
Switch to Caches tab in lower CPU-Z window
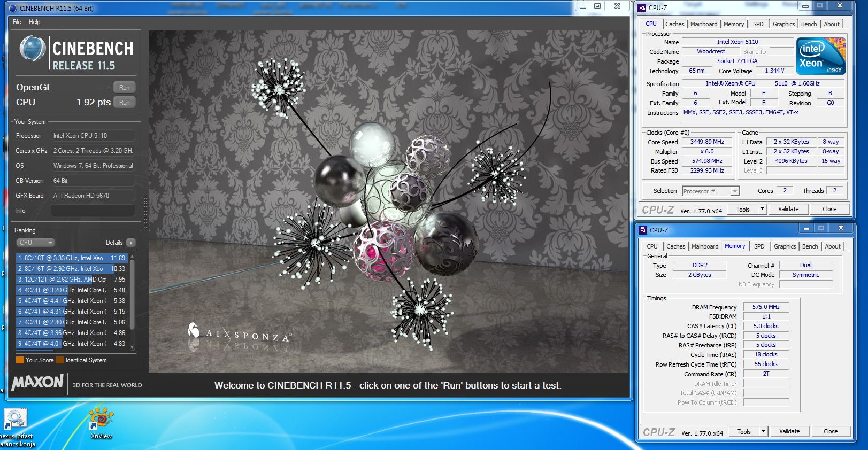click(676, 246)
